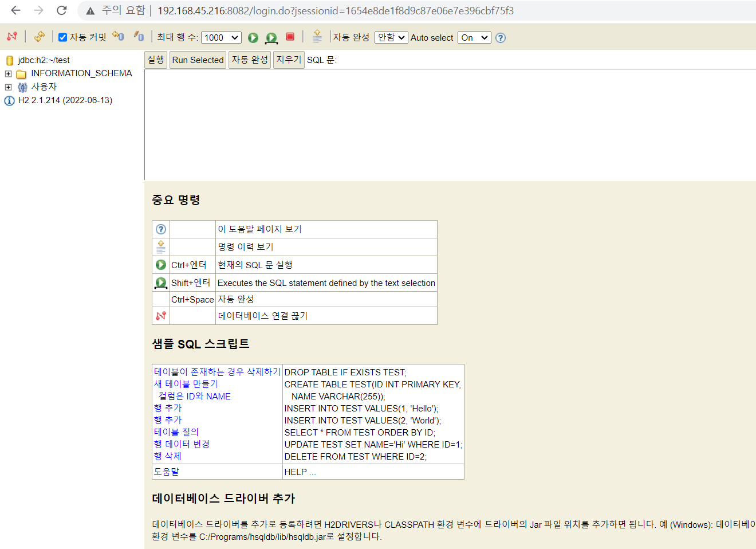Click the help icon in the 중요 명령 table
Image resolution: width=756 pixels, height=549 pixels.
(x=161, y=229)
